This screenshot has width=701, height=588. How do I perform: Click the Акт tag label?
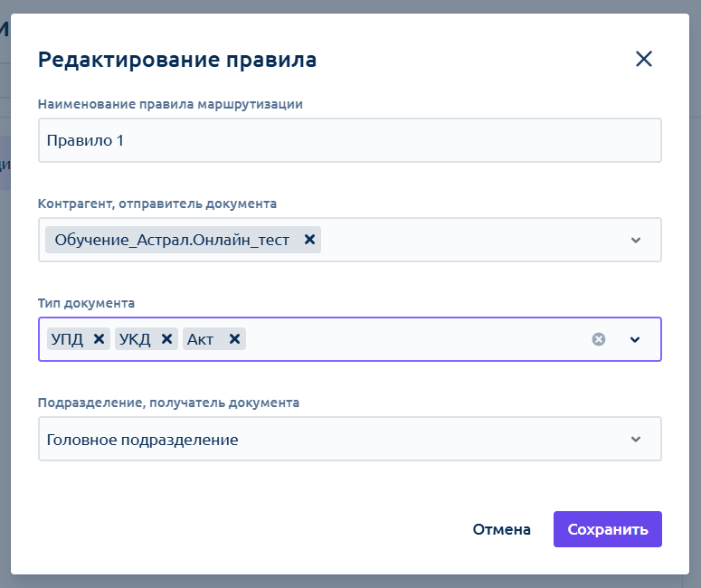[200, 339]
